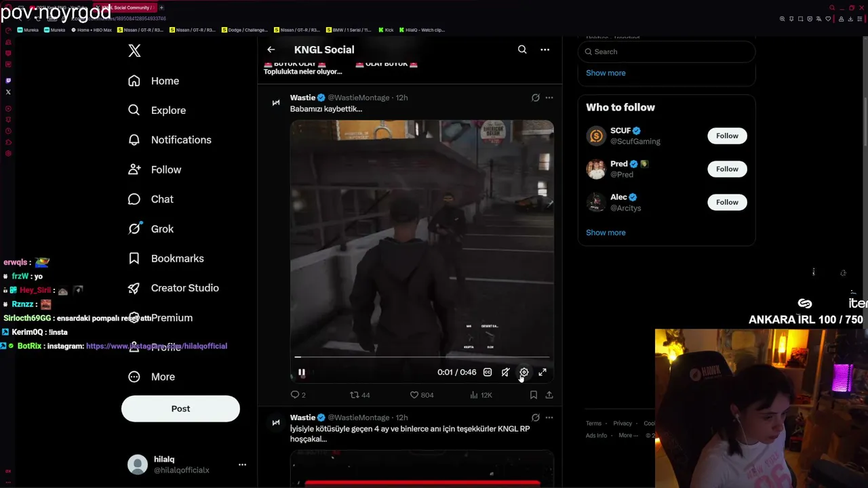
Task: Open the Terms footer link
Action: pyautogui.click(x=593, y=424)
